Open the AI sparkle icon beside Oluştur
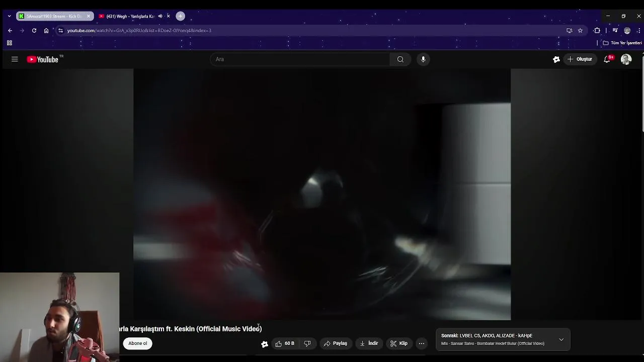Image resolution: width=644 pixels, height=362 pixels. (556, 59)
